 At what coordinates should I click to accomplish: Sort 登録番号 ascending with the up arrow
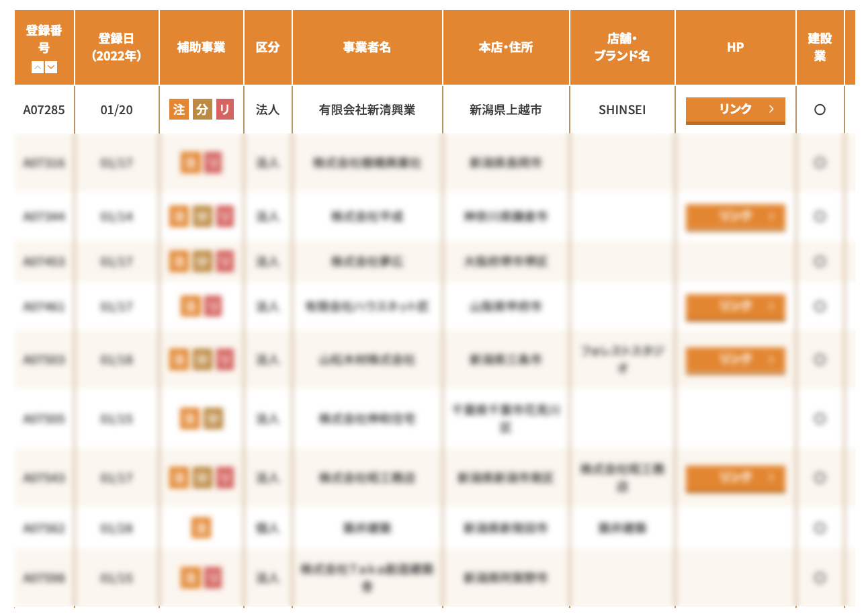38,67
